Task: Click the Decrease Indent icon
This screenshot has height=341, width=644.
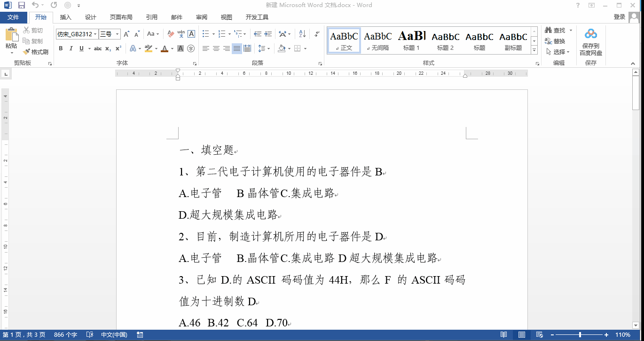Action: (x=258, y=34)
